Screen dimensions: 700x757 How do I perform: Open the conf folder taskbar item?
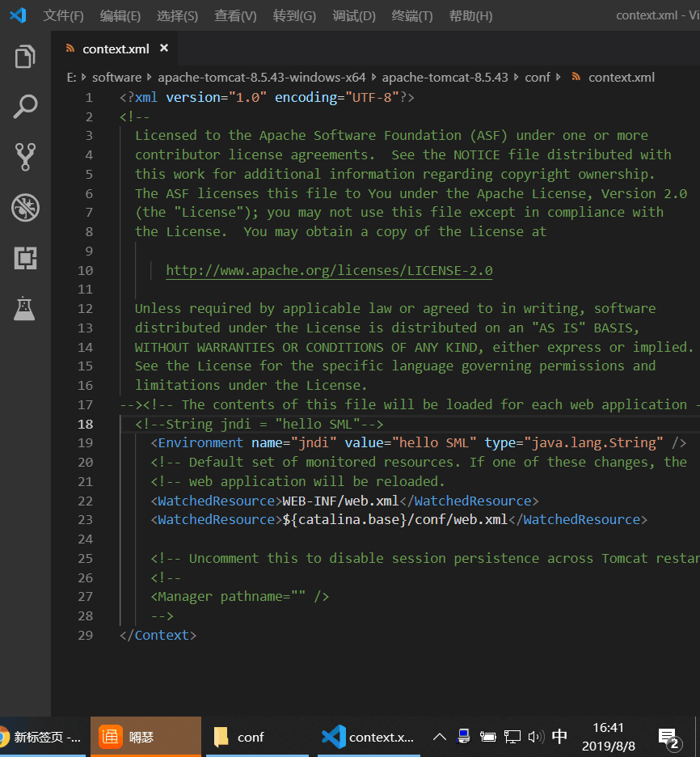pyautogui.click(x=257, y=737)
